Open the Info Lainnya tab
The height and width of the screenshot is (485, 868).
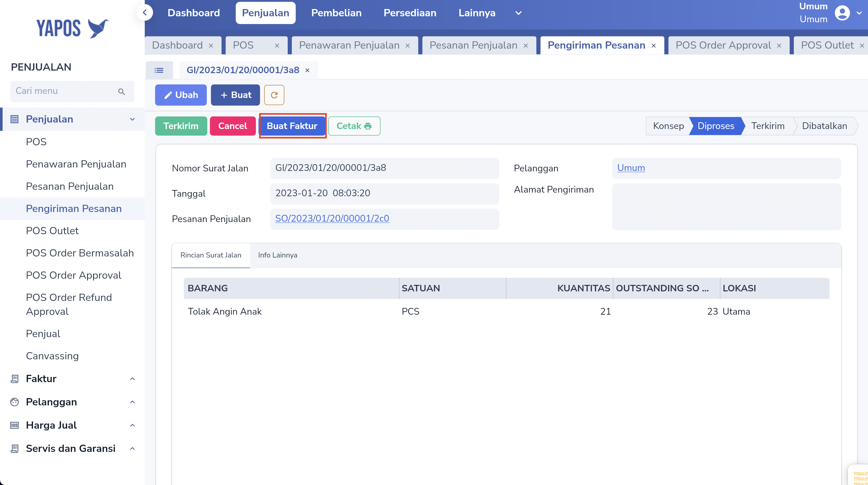278,255
